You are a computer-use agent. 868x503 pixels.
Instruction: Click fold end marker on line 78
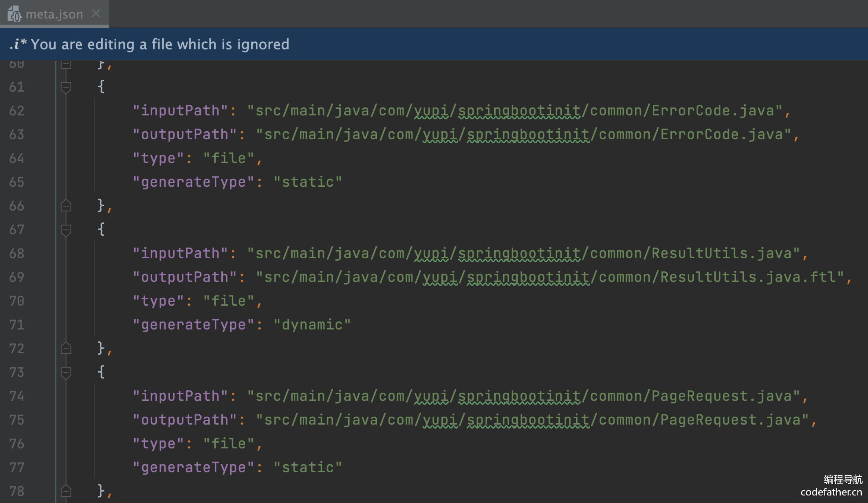66,491
